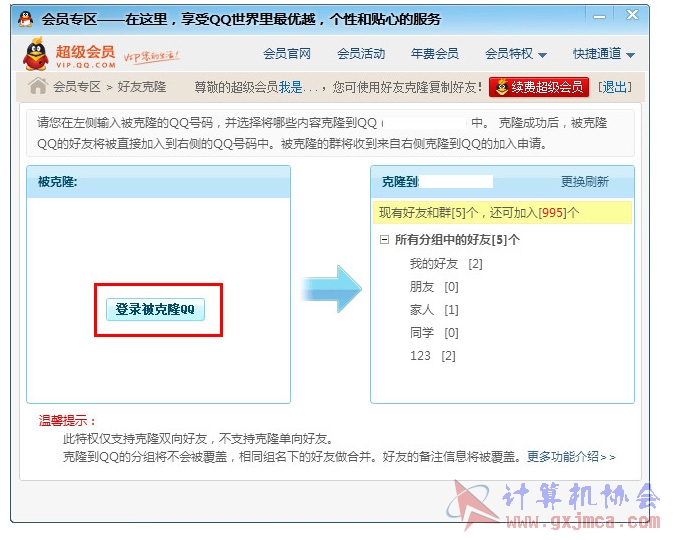Open the 会员官网 menu item

[x=287, y=54]
